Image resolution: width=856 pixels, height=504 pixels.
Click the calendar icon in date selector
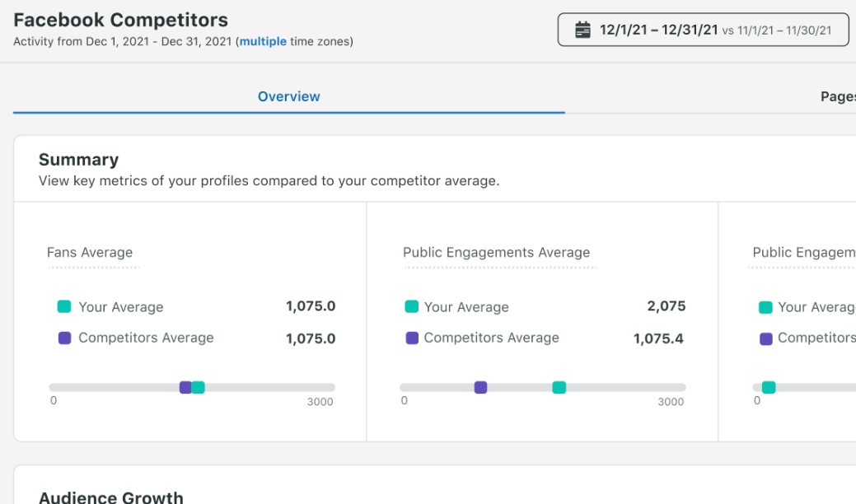tap(582, 30)
